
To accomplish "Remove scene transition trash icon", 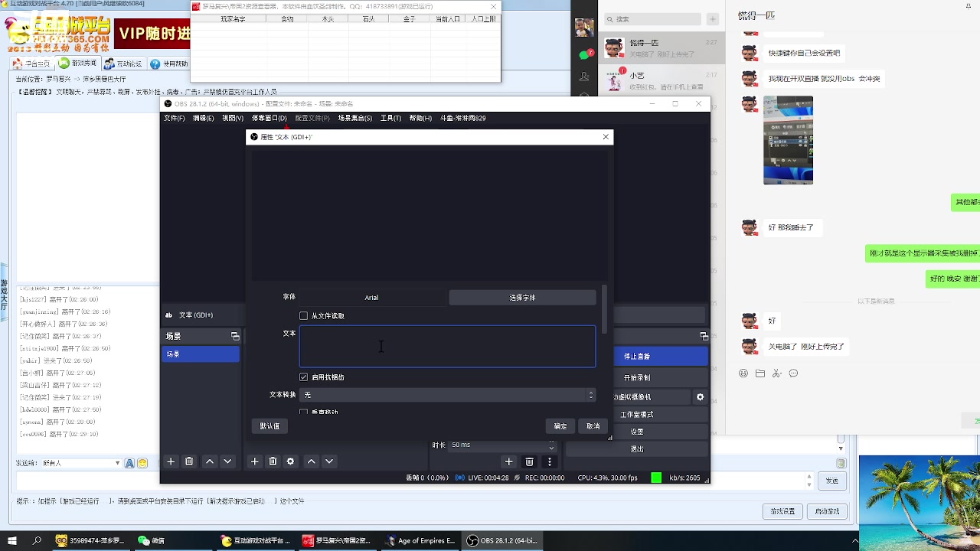I will tap(529, 461).
